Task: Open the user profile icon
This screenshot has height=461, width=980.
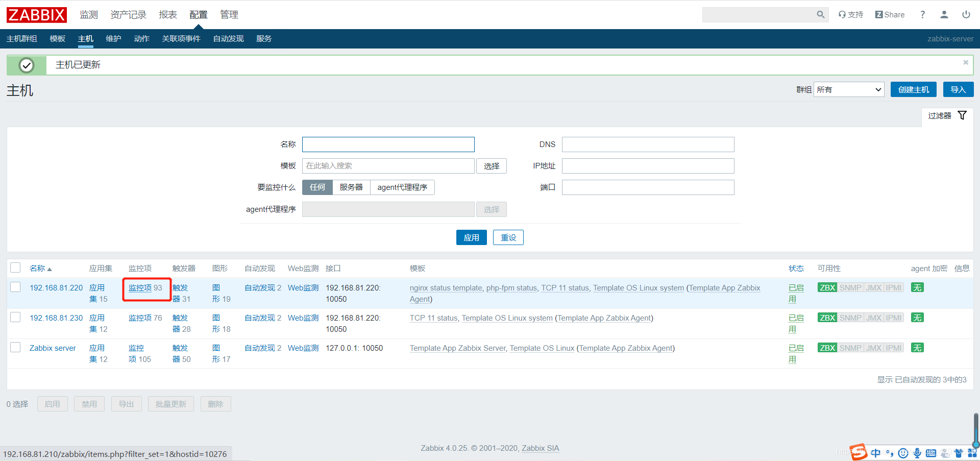Action: click(x=944, y=15)
